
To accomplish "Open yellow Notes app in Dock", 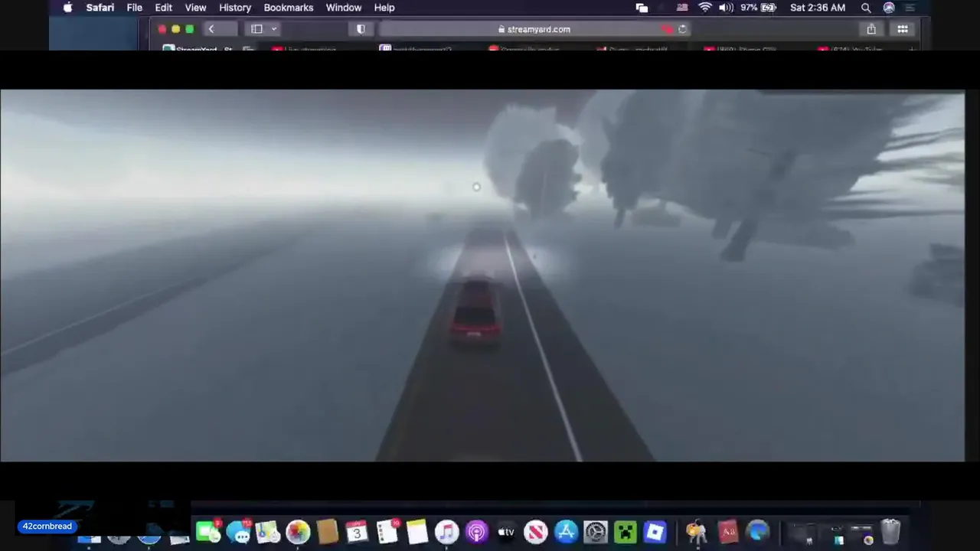I will pos(416,532).
